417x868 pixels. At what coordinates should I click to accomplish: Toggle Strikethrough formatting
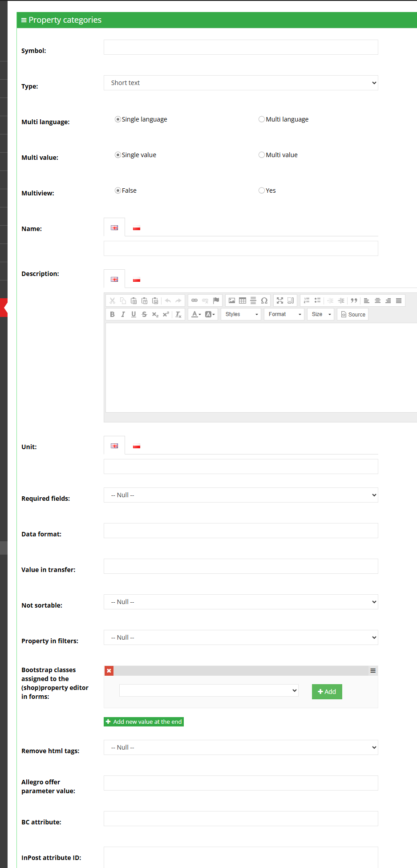click(144, 314)
